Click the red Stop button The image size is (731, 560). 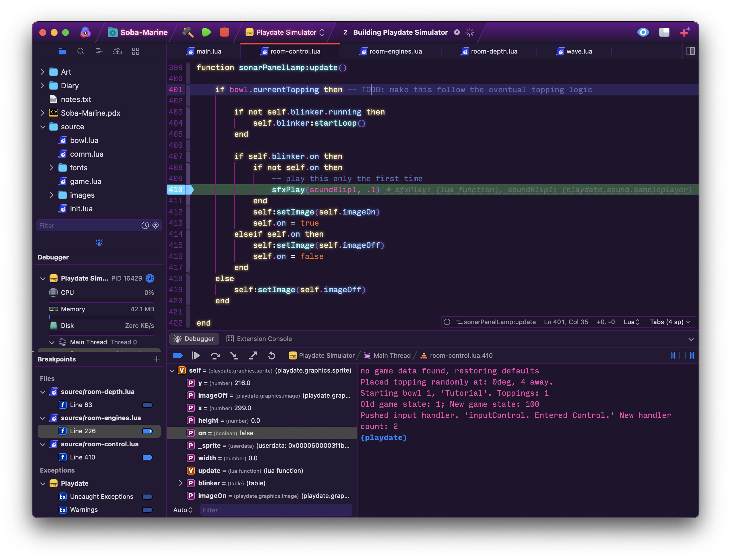224,32
